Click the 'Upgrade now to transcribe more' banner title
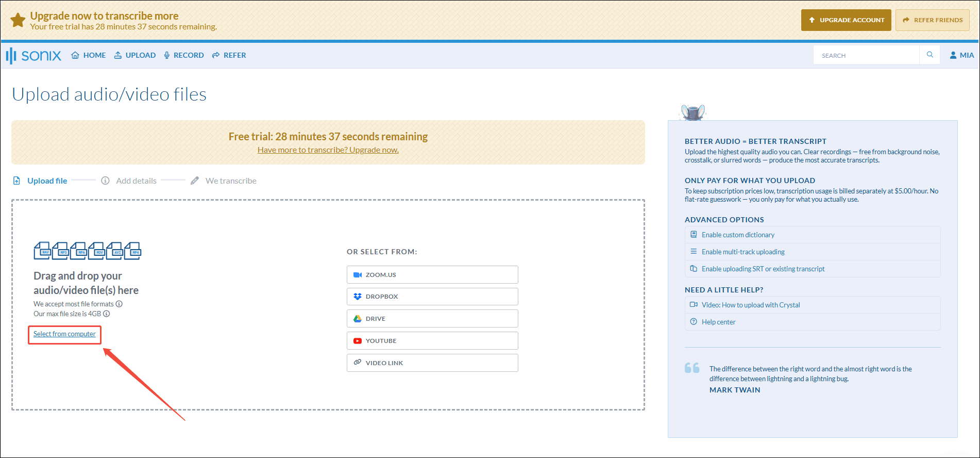 (x=104, y=16)
